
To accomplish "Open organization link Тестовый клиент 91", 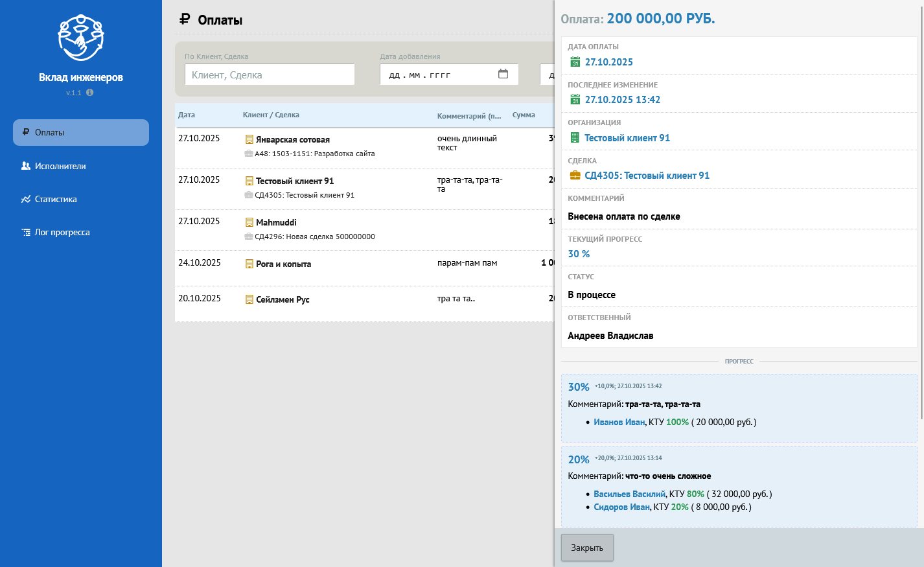I will pyautogui.click(x=627, y=138).
